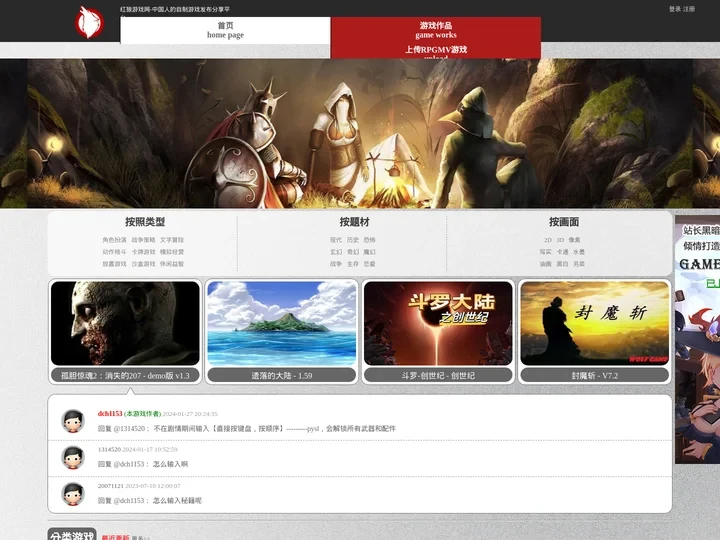Click the campfire knights banner image

tap(360, 133)
